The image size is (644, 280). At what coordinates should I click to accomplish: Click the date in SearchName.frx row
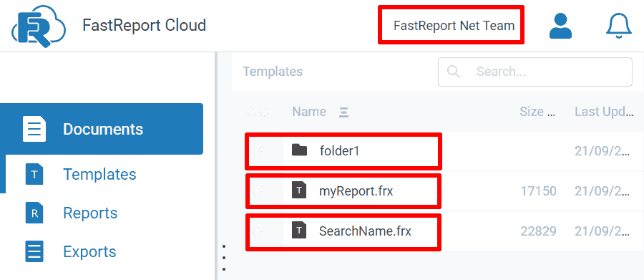coord(602,231)
